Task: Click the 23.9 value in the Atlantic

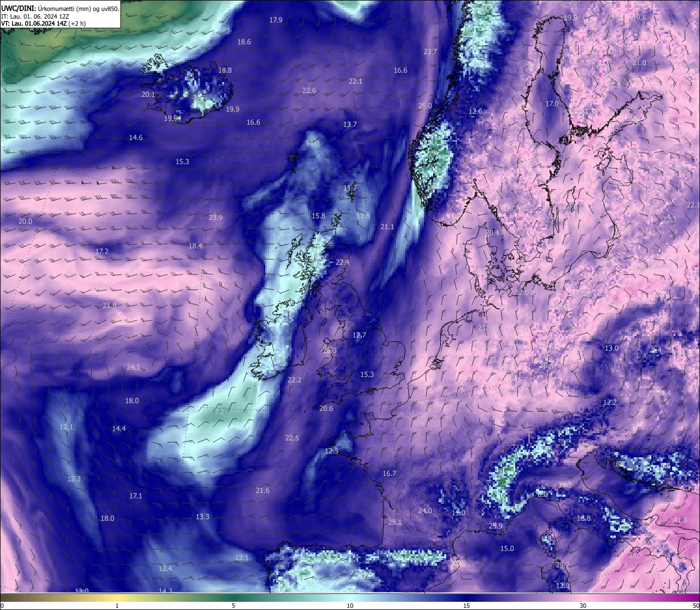Action: click(x=215, y=218)
